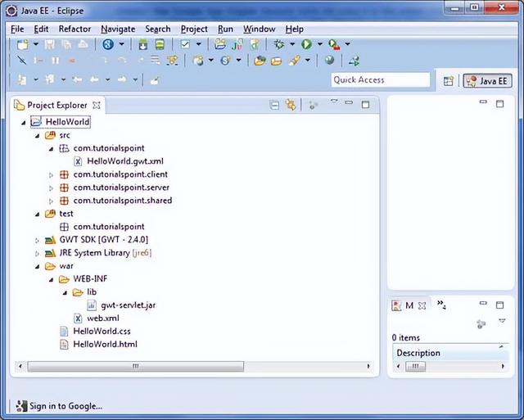Click the Forward navigation arrow icon
The height and width of the screenshot is (420, 524).
pos(122,80)
